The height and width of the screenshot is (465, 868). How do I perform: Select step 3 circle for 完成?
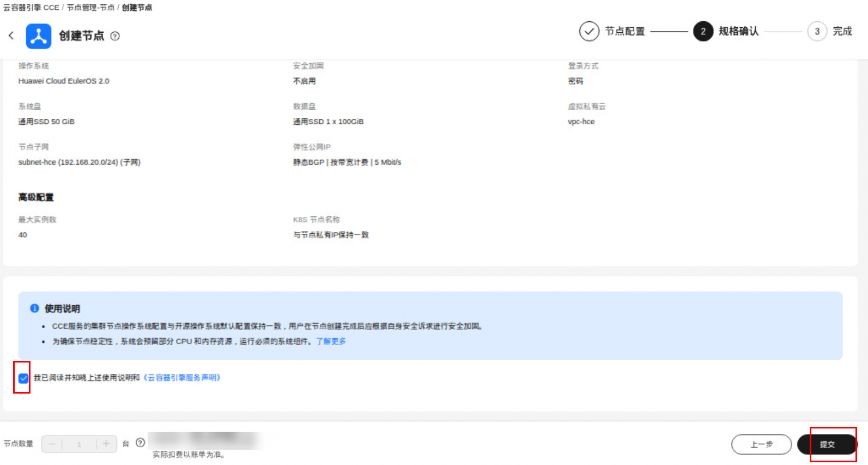click(817, 31)
